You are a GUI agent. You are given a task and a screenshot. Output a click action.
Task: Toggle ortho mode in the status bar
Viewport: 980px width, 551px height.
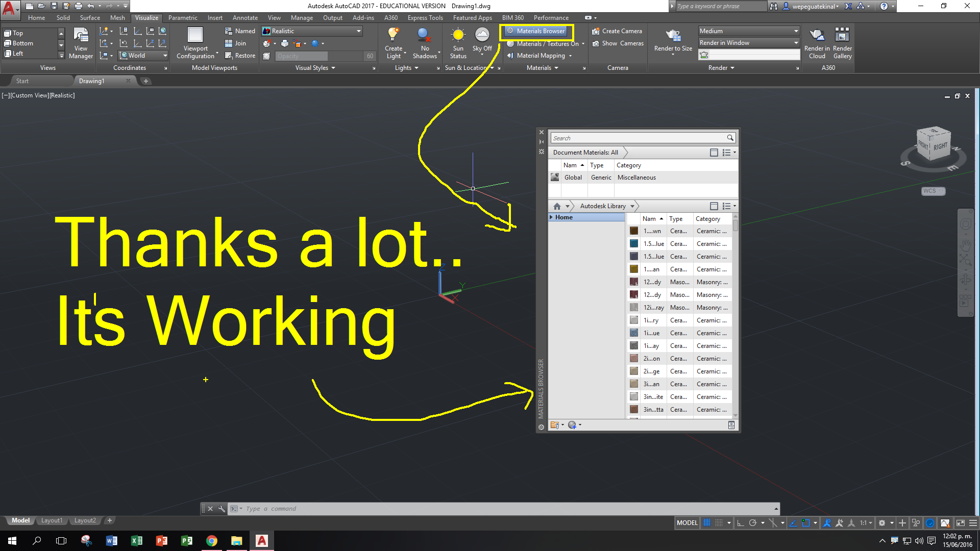click(x=741, y=522)
